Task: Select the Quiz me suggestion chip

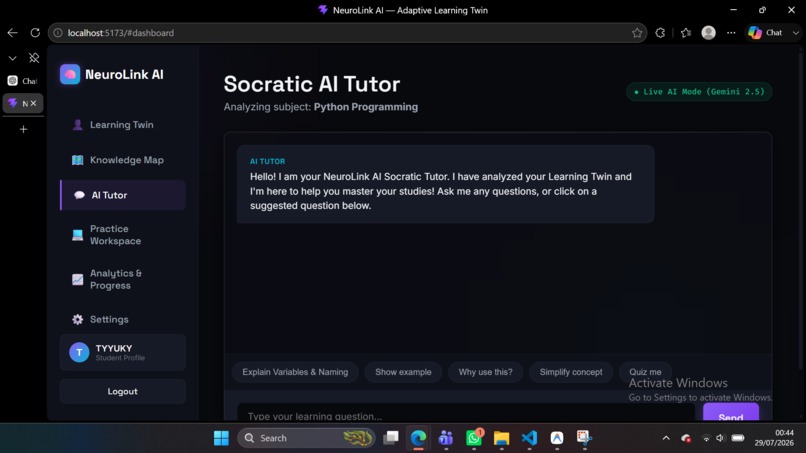Action: pyautogui.click(x=645, y=372)
